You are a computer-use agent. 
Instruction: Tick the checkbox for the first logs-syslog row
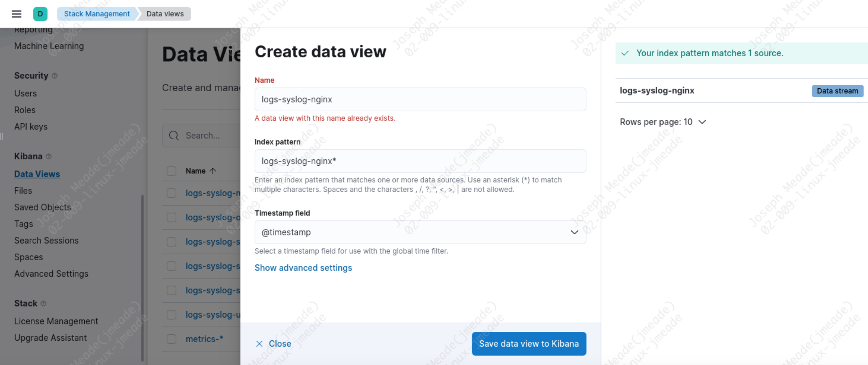171,193
